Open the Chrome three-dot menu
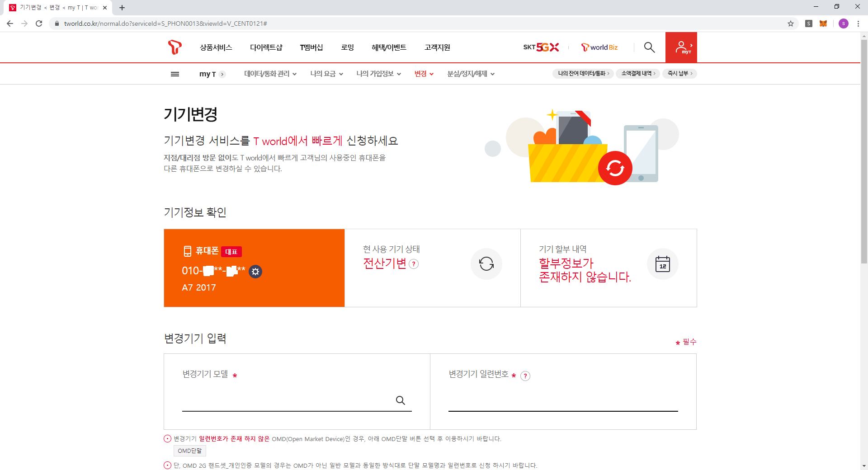 (x=858, y=23)
